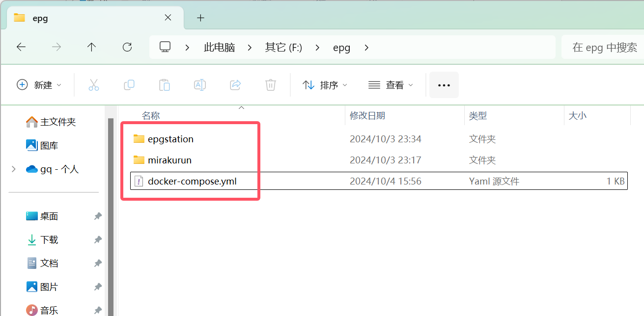Click the Copy icon in toolbar
The width and height of the screenshot is (644, 316).
pos(129,85)
